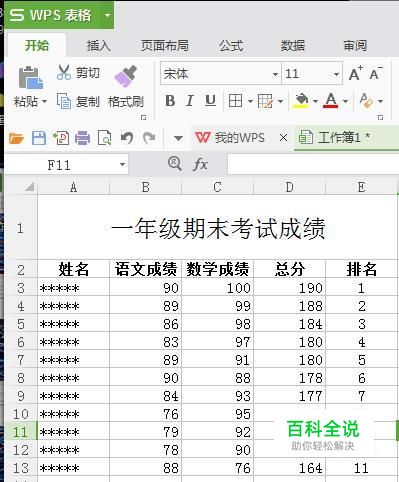This screenshot has height=482, width=399.
Task: Click the 语文成绩 header cell
Action: pos(146,269)
